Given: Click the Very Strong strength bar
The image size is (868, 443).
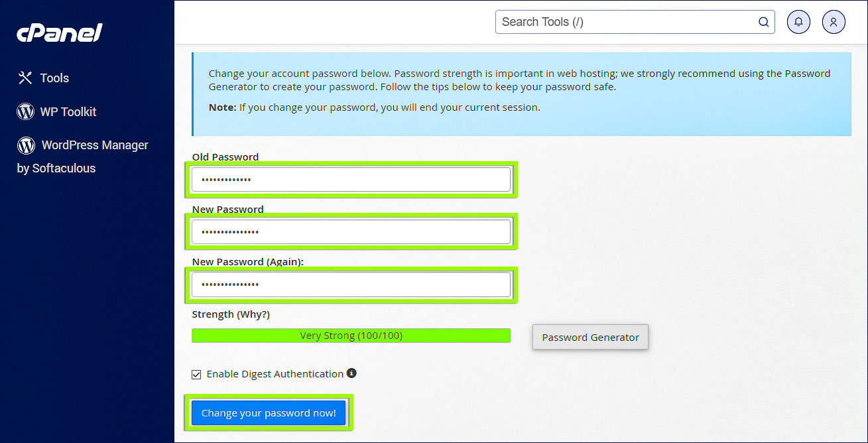Looking at the screenshot, I should pyautogui.click(x=351, y=336).
